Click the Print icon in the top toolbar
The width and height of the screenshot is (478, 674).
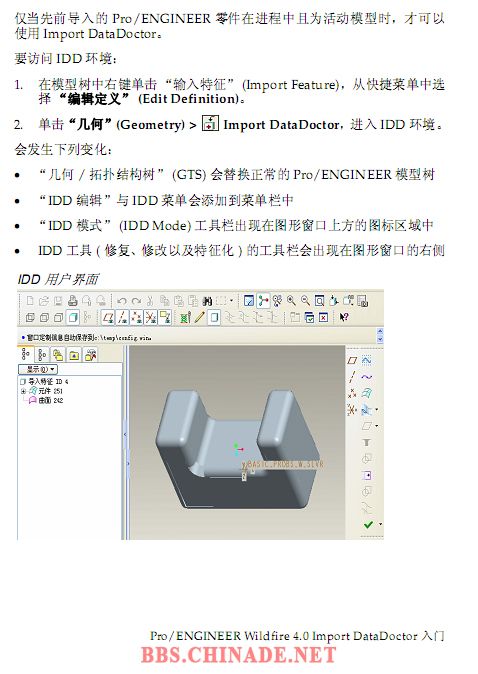(73, 300)
